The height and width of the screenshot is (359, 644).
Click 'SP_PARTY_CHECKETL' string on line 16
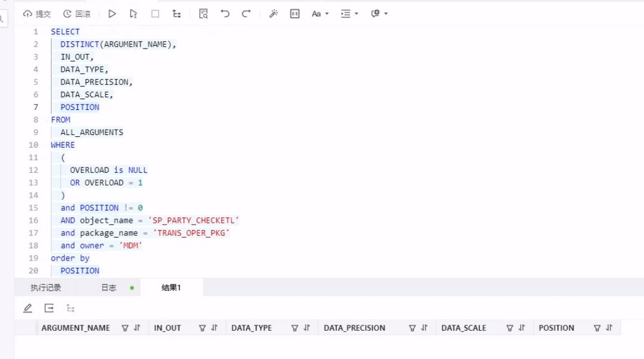[194, 220]
